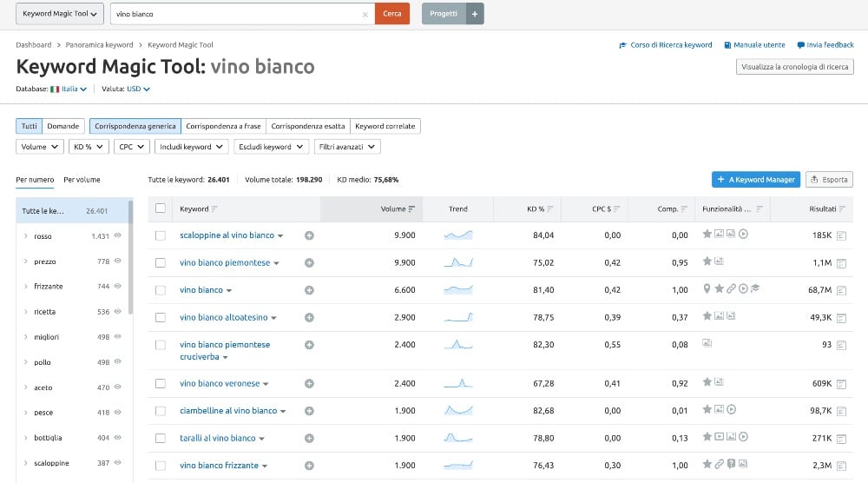Open Corso di Ricerca keyword link

pos(666,45)
